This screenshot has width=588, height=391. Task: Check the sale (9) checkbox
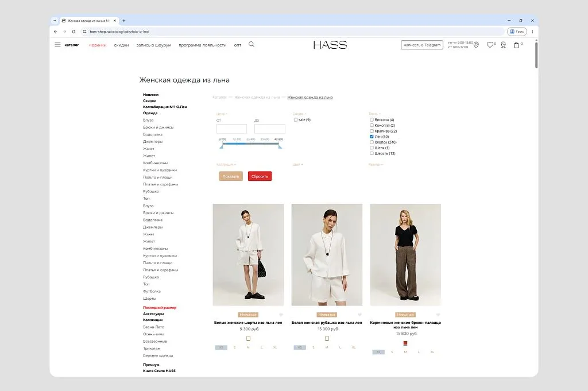(x=296, y=119)
